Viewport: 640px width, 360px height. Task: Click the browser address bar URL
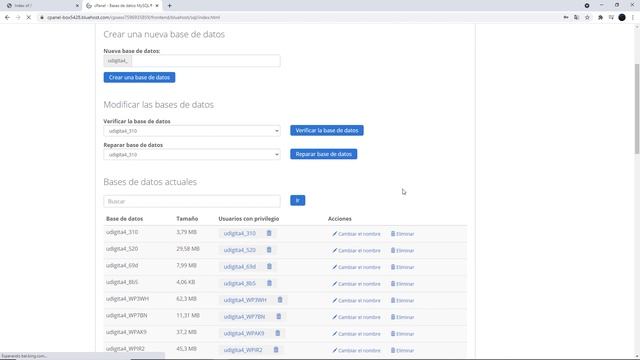point(133,18)
